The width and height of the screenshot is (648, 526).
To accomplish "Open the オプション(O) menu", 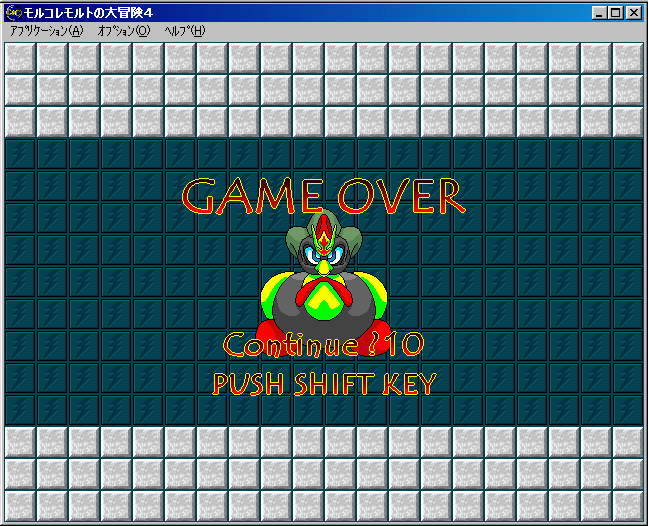I will (x=124, y=31).
